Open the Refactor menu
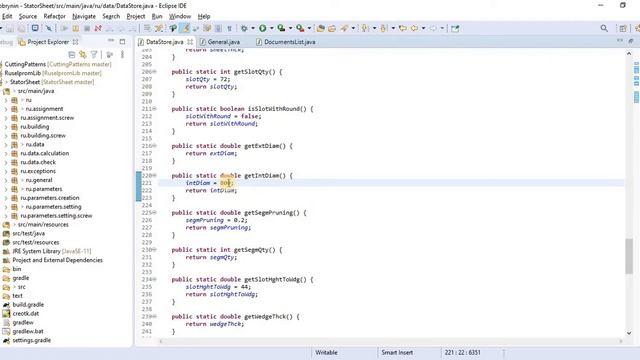The height and width of the screenshot is (360, 640). coord(54,16)
